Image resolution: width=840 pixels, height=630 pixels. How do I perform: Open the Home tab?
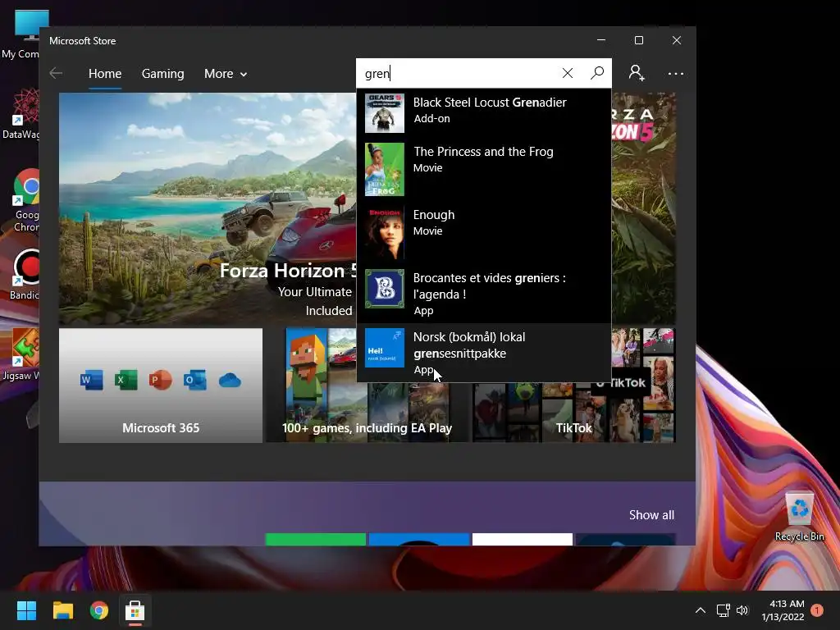[x=105, y=73]
